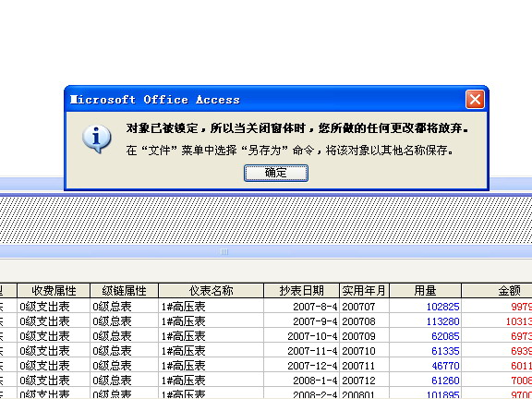Select the usage value 113280
Viewport: 532px width, 399px height.
tap(425, 321)
